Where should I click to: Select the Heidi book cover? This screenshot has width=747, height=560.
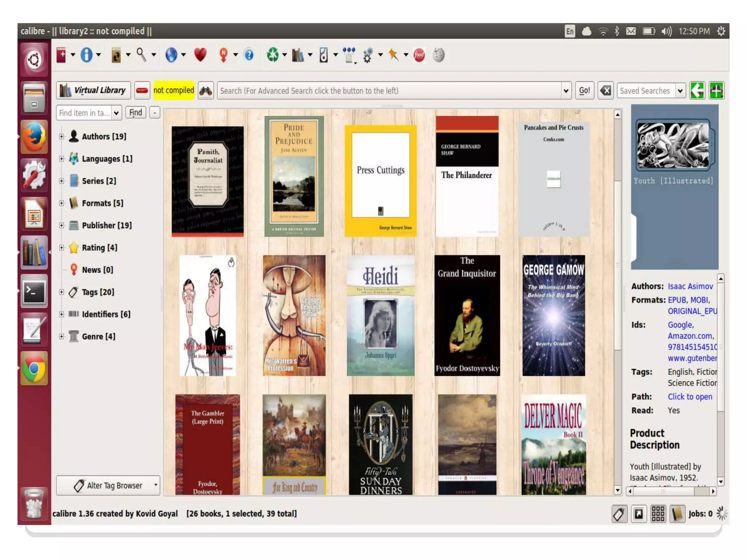pos(380,315)
